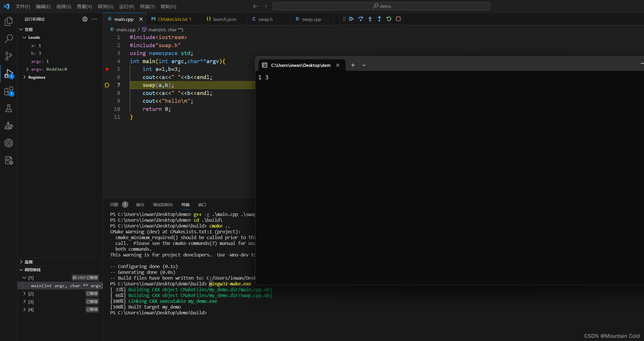Click the debug Step Into button

pos(370,19)
